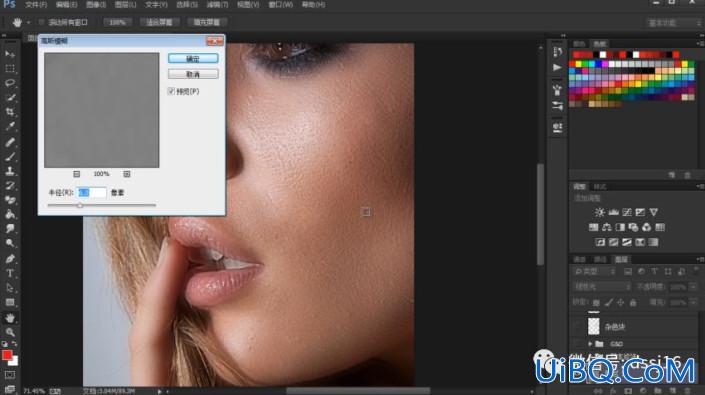Expand the layer group folder arrow
The width and height of the screenshot is (705, 395).
590,344
